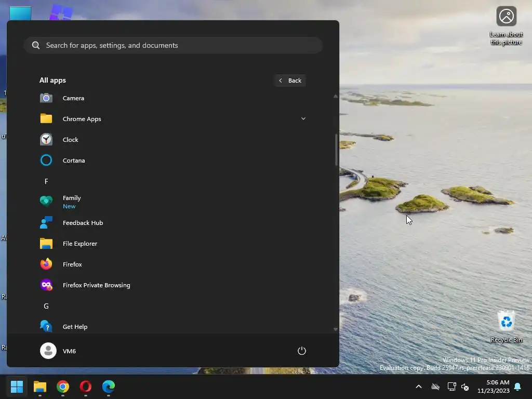Click the Feedback Hub label
The width and height of the screenshot is (532, 399).
(x=83, y=222)
